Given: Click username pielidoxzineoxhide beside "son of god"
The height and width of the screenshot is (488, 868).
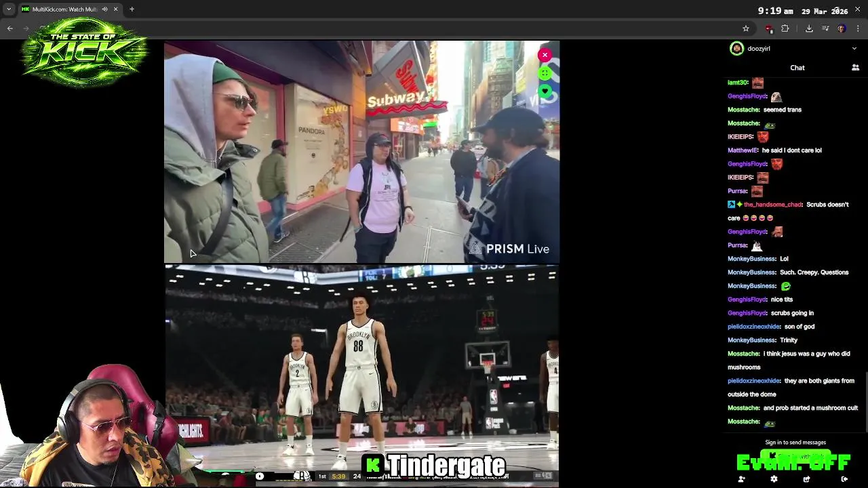Looking at the screenshot, I should pos(754,327).
